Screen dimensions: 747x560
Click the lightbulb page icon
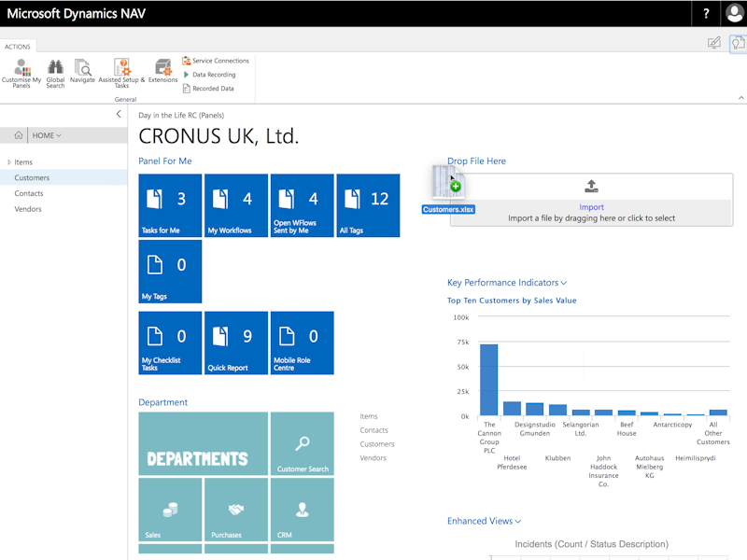738,43
